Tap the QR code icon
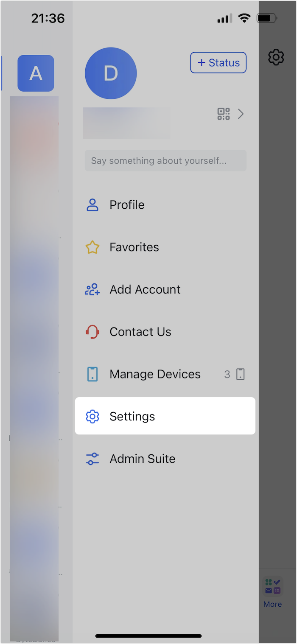 point(224,114)
